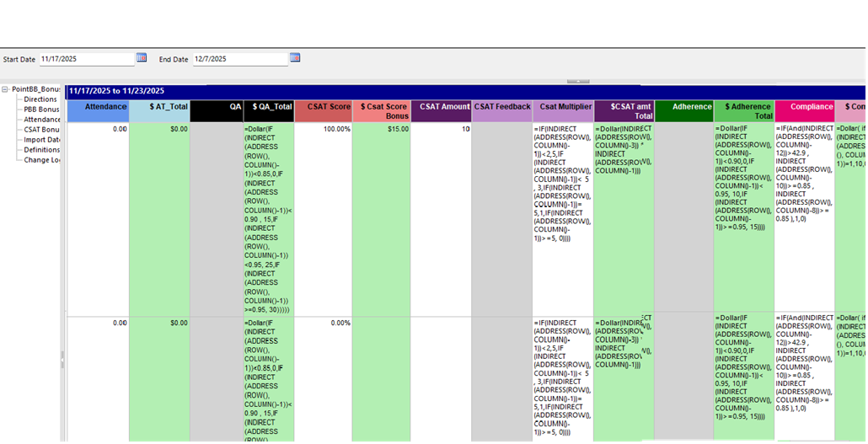Click the End Date input field
The width and height of the screenshot is (868, 444).
click(240, 59)
